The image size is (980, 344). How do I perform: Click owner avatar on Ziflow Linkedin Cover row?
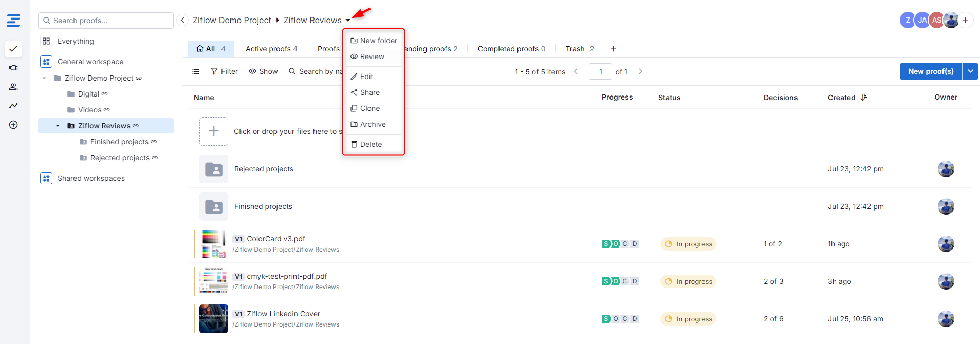click(x=946, y=319)
